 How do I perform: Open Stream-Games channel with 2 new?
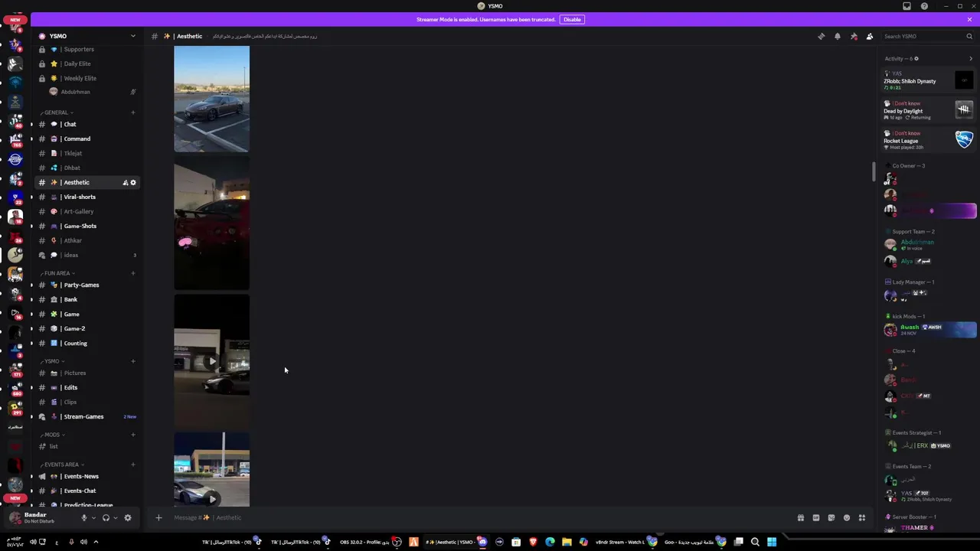click(x=88, y=416)
